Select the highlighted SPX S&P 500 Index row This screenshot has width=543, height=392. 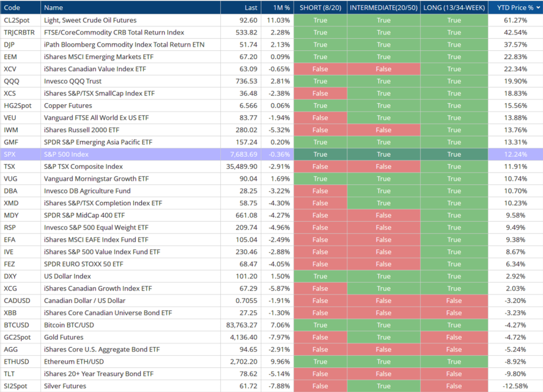click(271, 155)
